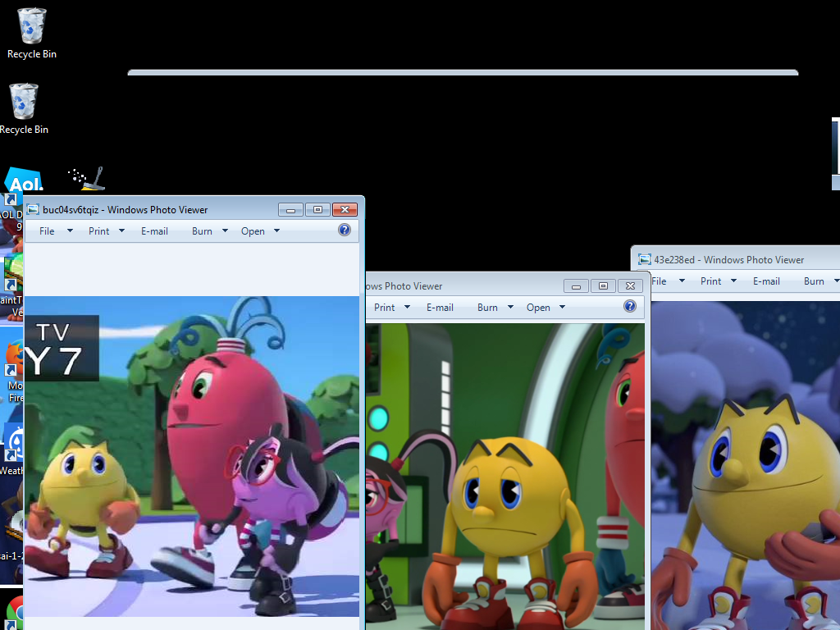The height and width of the screenshot is (630, 840).
Task: Select the AOL desktop icon
Action: pyautogui.click(x=24, y=180)
